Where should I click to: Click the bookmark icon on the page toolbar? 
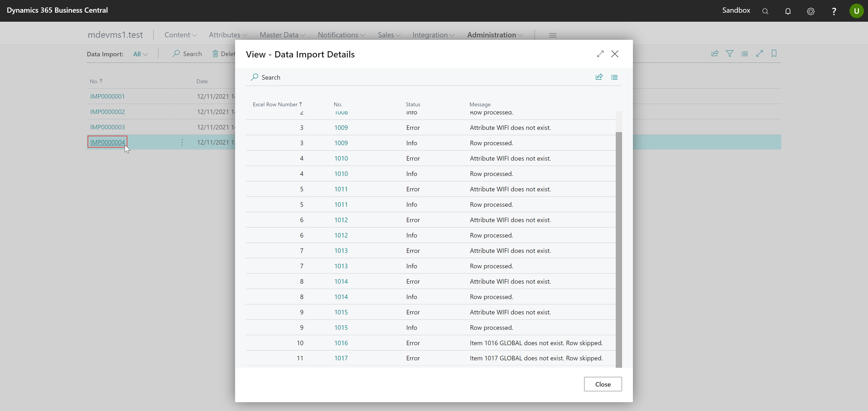774,54
